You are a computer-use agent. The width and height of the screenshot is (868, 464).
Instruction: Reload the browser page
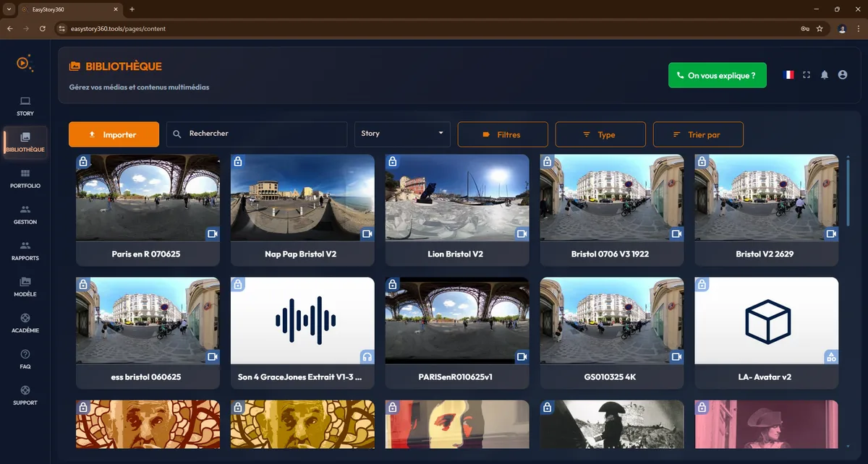(43, 29)
